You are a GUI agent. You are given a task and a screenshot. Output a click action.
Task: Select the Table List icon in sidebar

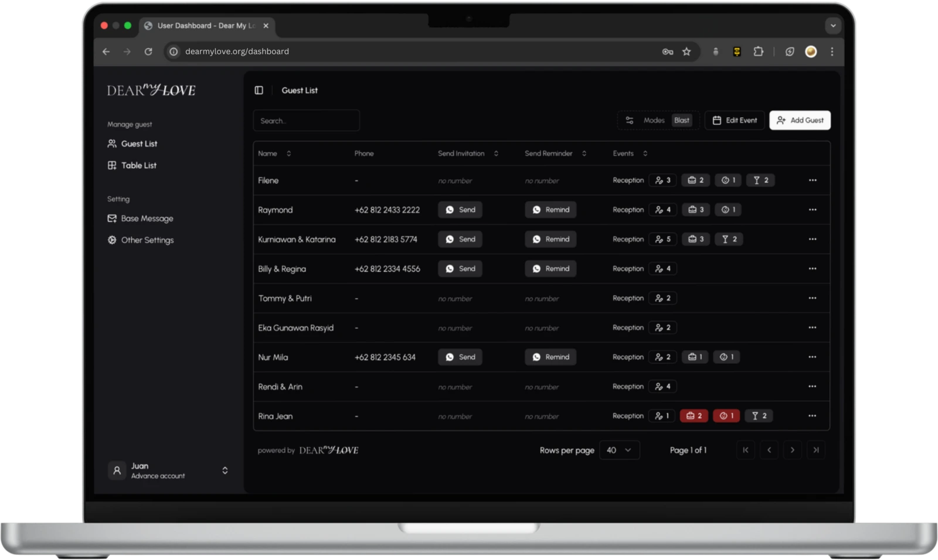pos(112,165)
